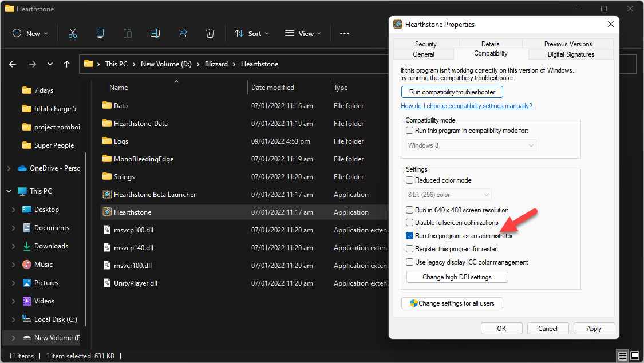Viewport: 644px width, 363px height.
Task: Open the View dropdown menu
Action: (x=303, y=34)
